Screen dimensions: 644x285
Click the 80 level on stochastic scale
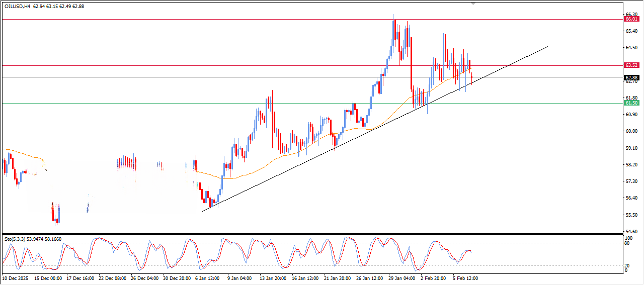627,244
